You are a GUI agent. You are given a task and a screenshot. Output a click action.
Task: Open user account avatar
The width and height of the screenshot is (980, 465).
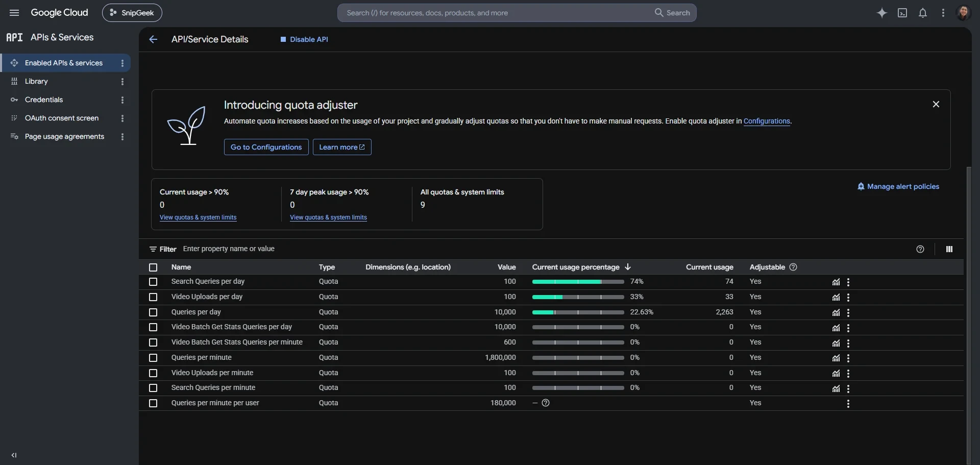(963, 13)
